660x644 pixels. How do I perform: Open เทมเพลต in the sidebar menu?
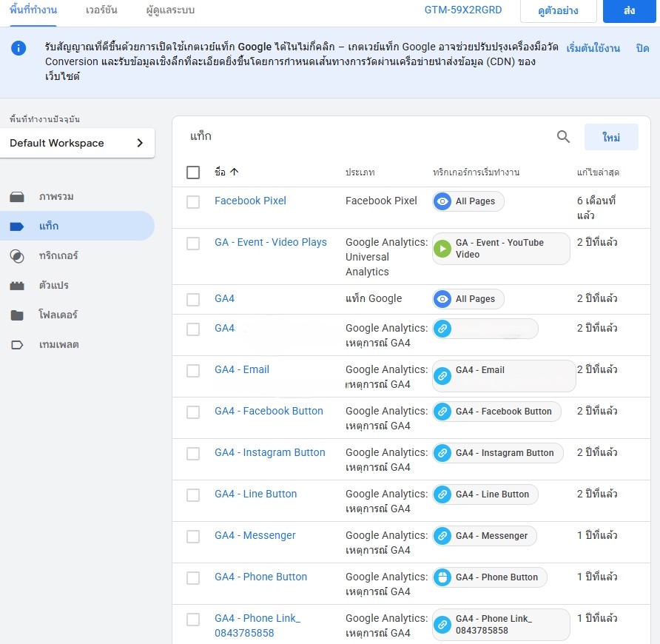coord(59,344)
